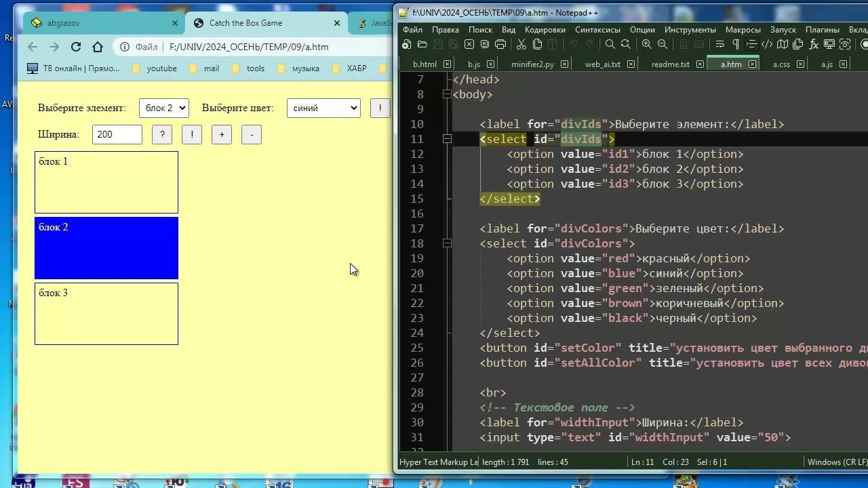Open the ХАБР bookmark folder
This screenshot has height=488, width=868.
tap(349, 68)
